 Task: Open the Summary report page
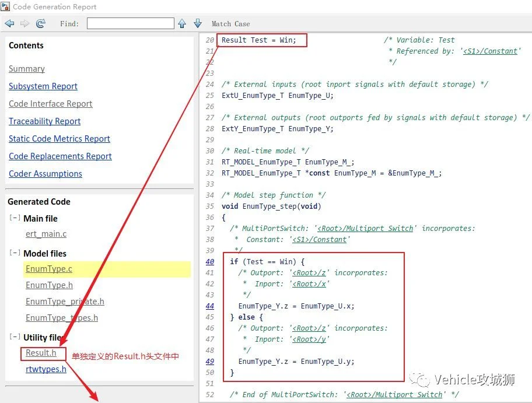[27, 69]
